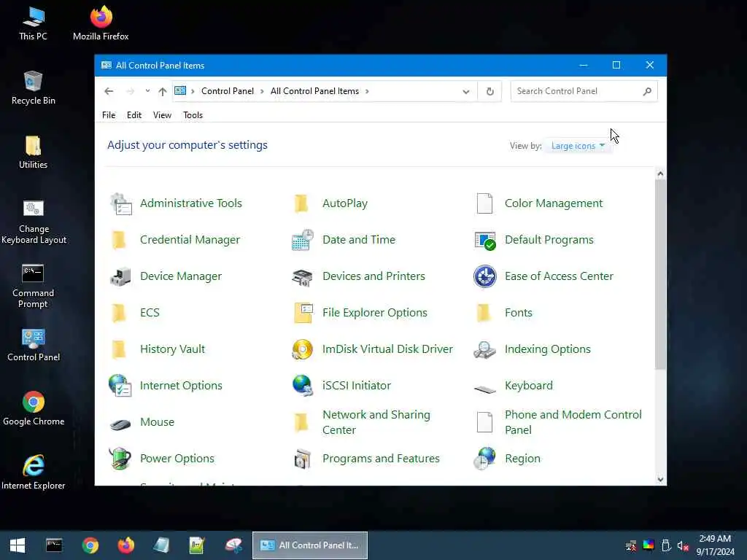The width and height of the screenshot is (747, 560).
Task: Open the Tools menu
Action: click(x=193, y=115)
